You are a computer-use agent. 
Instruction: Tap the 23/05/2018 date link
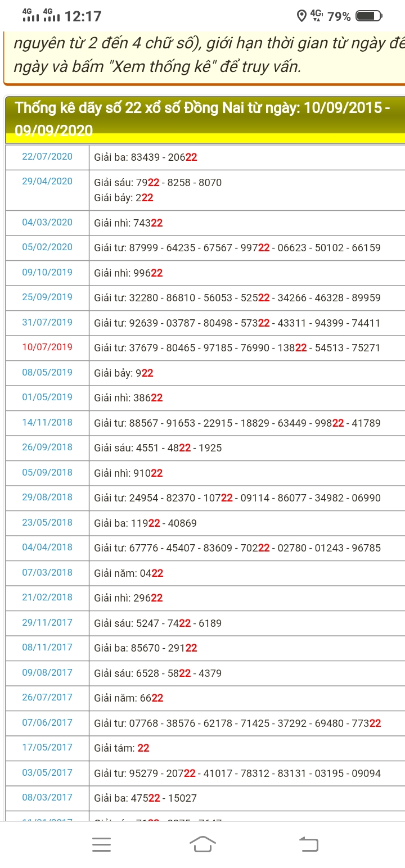tap(47, 523)
